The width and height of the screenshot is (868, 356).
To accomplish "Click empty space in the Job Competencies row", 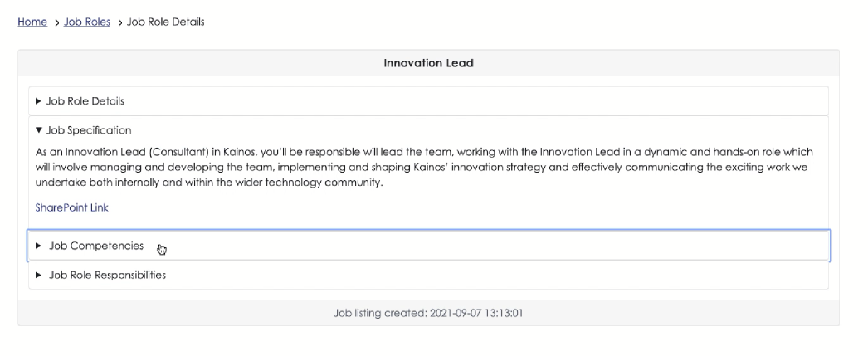I will coord(498,246).
